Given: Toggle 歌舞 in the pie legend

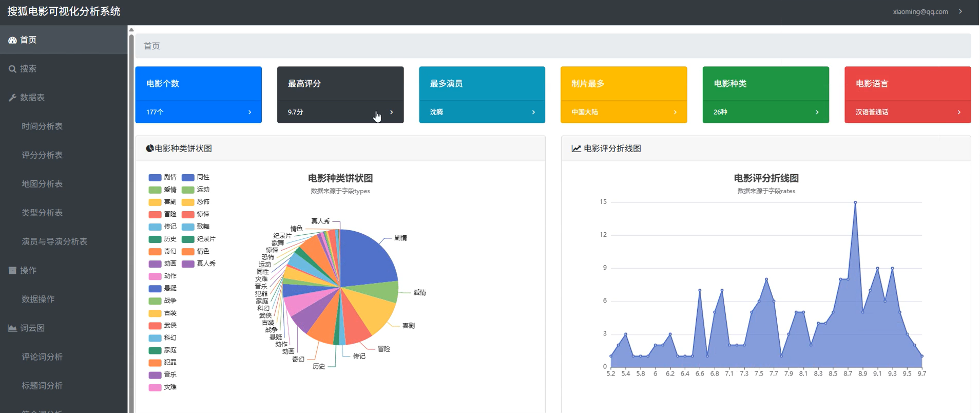Looking at the screenshot, I should [196, 227].
